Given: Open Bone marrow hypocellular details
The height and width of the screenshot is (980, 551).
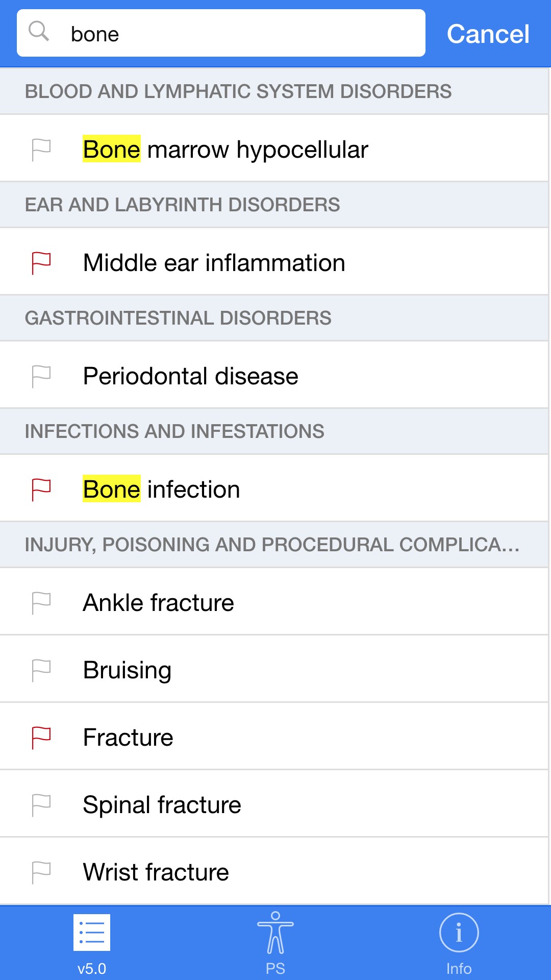Looking at the screenshot, I should click(226, 150).
